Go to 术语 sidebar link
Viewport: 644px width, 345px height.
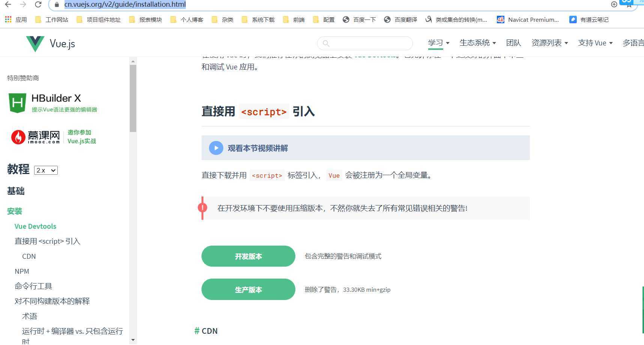[30, 316]
